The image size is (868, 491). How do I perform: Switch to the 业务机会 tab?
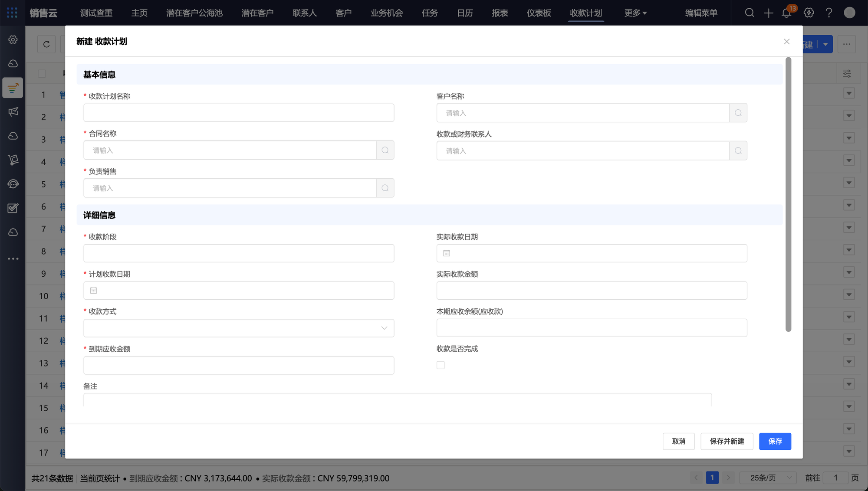coord(386,13)
